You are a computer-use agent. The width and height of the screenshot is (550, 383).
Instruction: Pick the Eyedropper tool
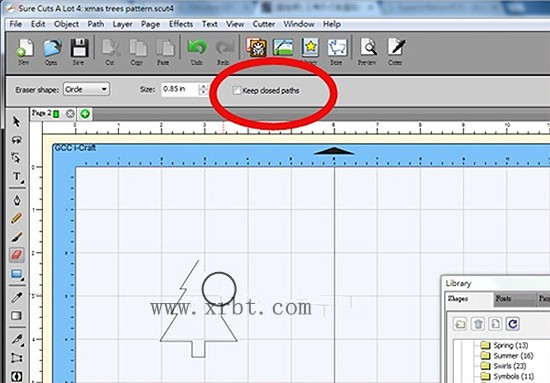point(16,297)
